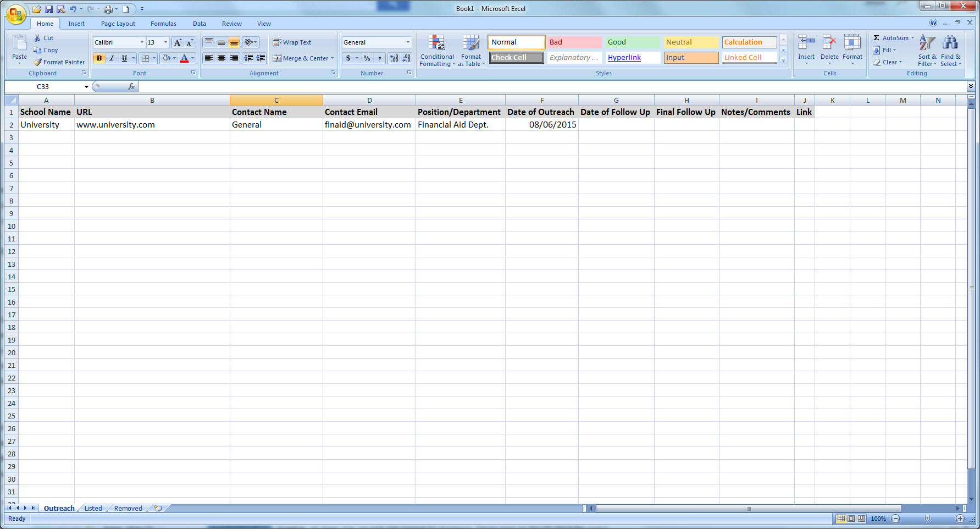Expand the font name Calibri dropdown

[x=142, y=42]
